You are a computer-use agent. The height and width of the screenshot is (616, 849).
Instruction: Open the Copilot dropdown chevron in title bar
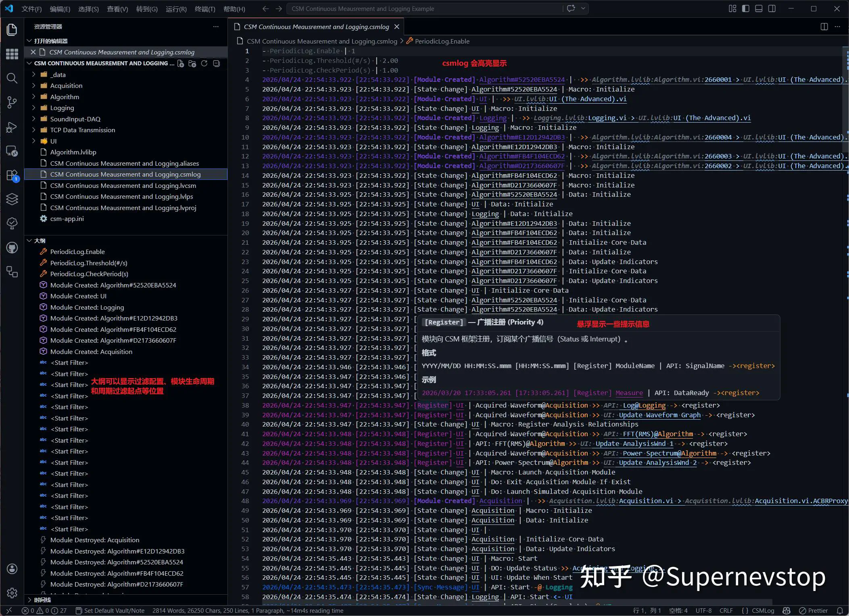pyautogui.click(x=583, y=8)
